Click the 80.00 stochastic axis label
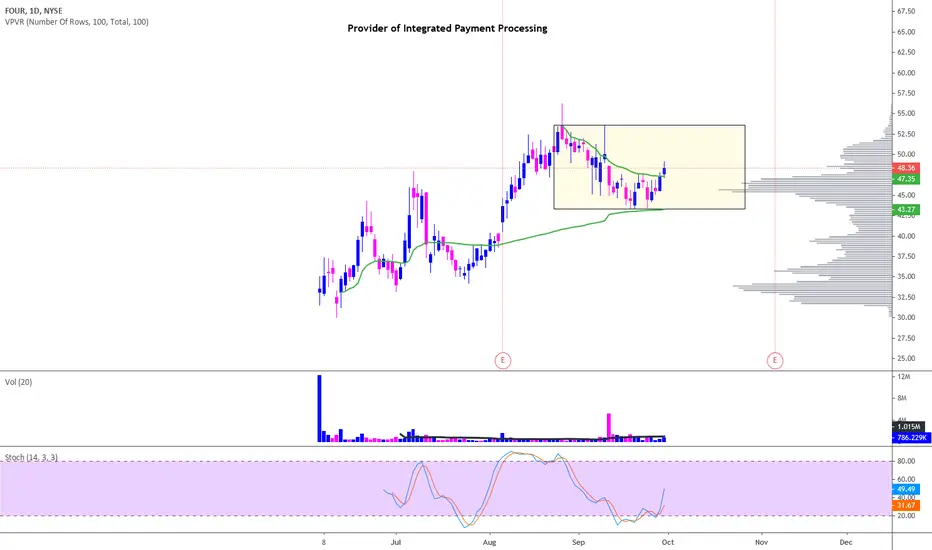 [x=906, y=461]
